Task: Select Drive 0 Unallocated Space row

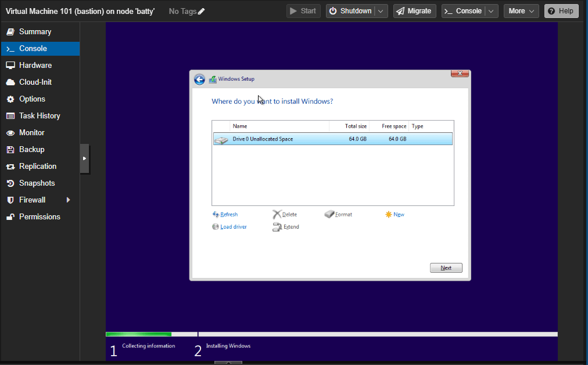Action: 332,139
